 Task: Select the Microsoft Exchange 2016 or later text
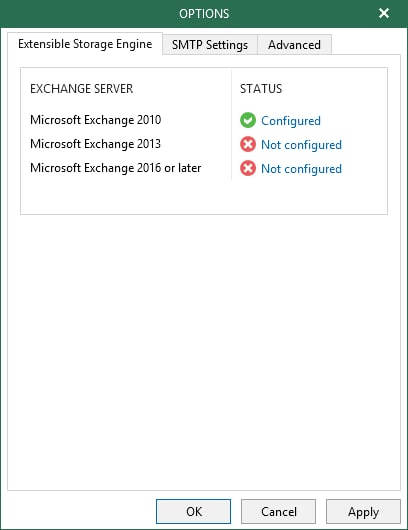[x=116, y=168]
